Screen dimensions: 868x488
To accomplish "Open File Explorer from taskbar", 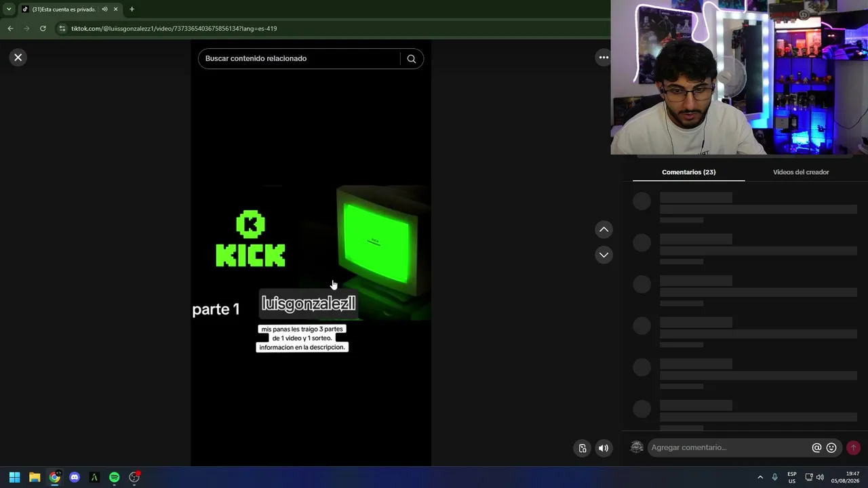I will (x=35, y=478).
